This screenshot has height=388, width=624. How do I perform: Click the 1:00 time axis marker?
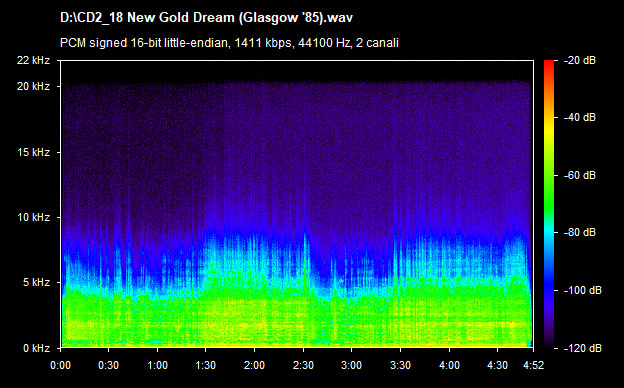pyautogui.click(x=158, y=365)
